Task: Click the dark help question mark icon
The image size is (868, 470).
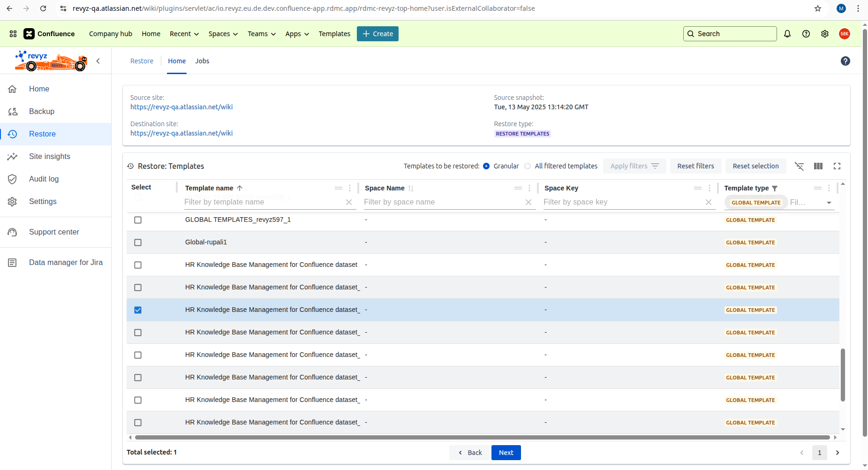Action: click(845, 61)
